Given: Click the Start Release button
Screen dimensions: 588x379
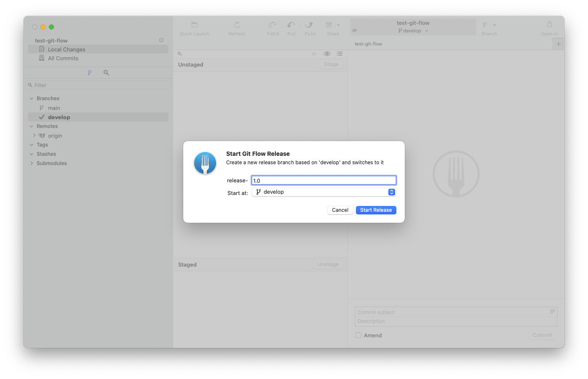Looking at the screenshot, I should pyautogui.click(x=376, y=210).
